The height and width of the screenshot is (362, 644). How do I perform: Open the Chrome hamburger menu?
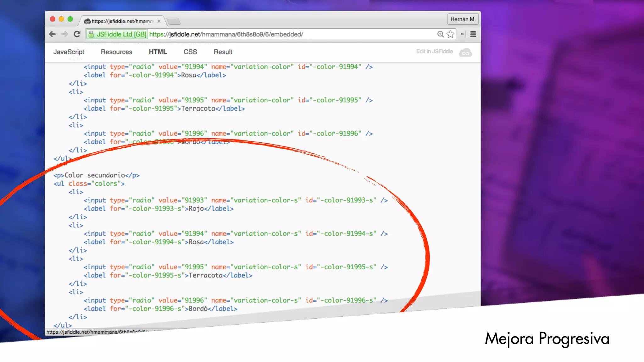pos(473,34)
